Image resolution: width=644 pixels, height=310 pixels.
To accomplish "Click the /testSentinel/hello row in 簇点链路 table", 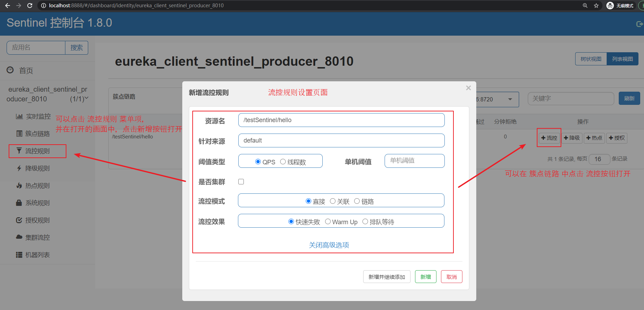I will coord(132,137).
